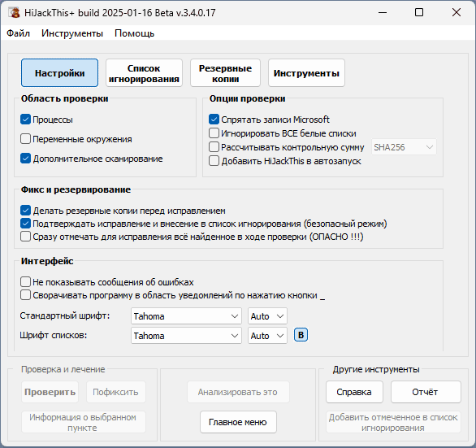Image resolution: width=476 pixels, height=448 pixels.
Task: Toggle bold list font B button
Action: point(301,335)
